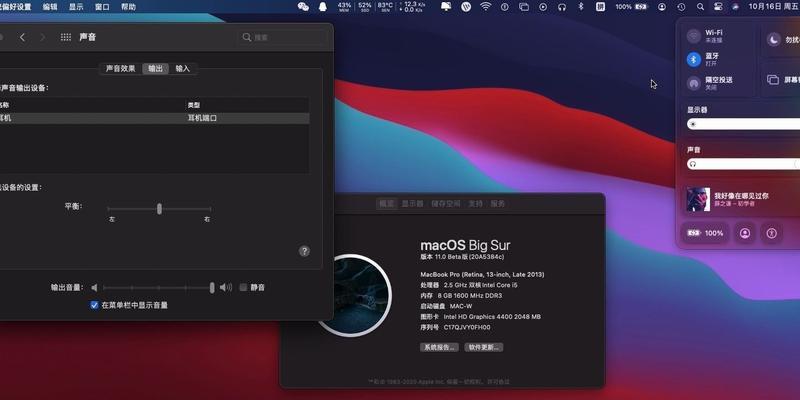The width and height of the screenshot is (800, 400).
Task: Open the 显示器 tab in About This Mac
Action: [412, 204]
